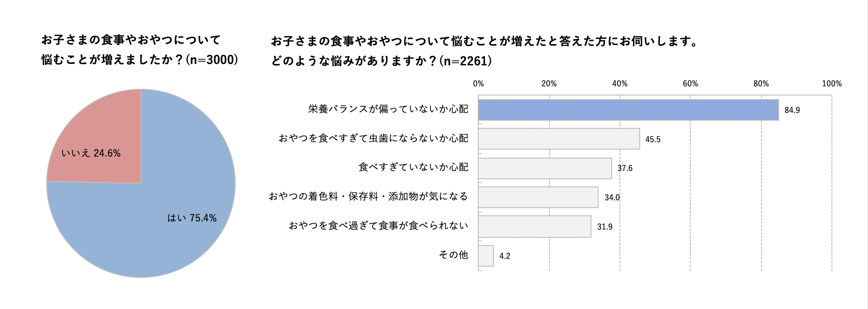Click the 100% axis tick label
Viewport: 868px width, 309px height.
tap(831, 84)
